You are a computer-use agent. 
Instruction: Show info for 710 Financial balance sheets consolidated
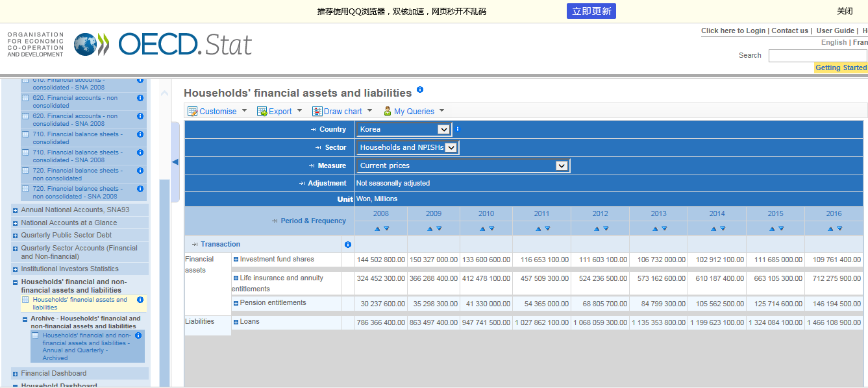[x=140, y=134]
